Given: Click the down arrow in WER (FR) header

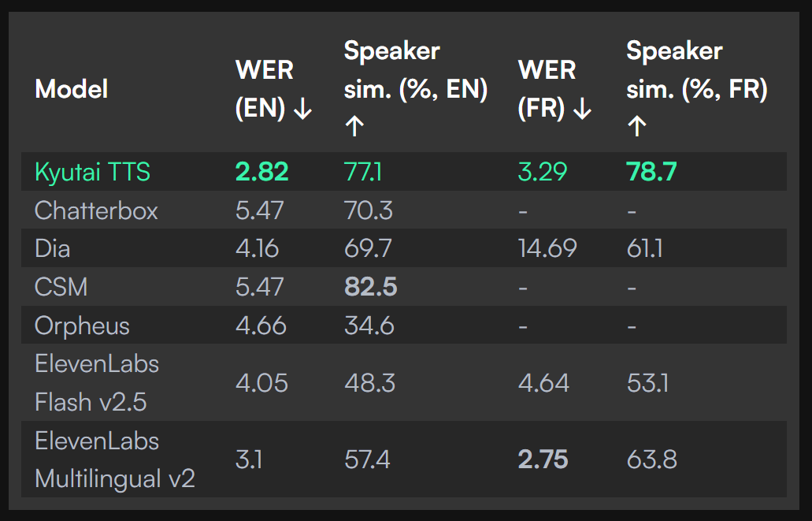Looking at the screenshot, I should pyautogui.click(x=582, y=110).
